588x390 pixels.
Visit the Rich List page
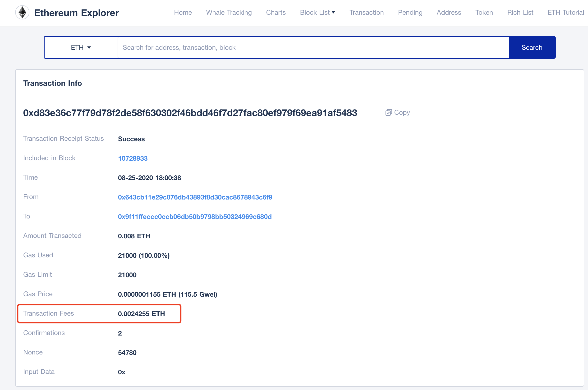pyautogui.click(x=520, y=12)
